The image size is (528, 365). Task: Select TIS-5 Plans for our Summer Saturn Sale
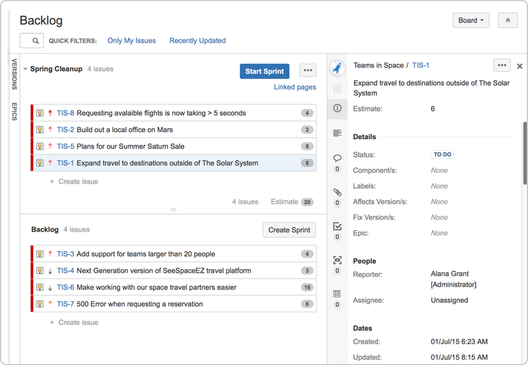pos(174,146)
